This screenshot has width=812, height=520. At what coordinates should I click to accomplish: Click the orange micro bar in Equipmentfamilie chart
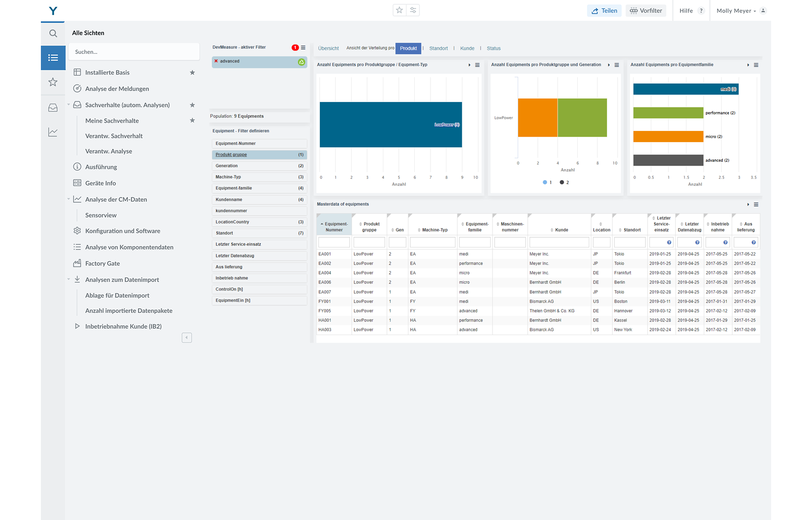[668, 137]
